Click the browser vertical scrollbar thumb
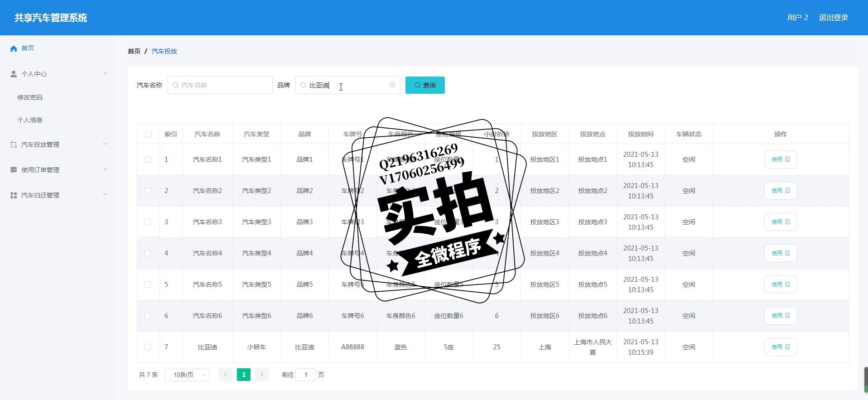The image size is (868, 400). pyautogui.click(x=866, y=380)
